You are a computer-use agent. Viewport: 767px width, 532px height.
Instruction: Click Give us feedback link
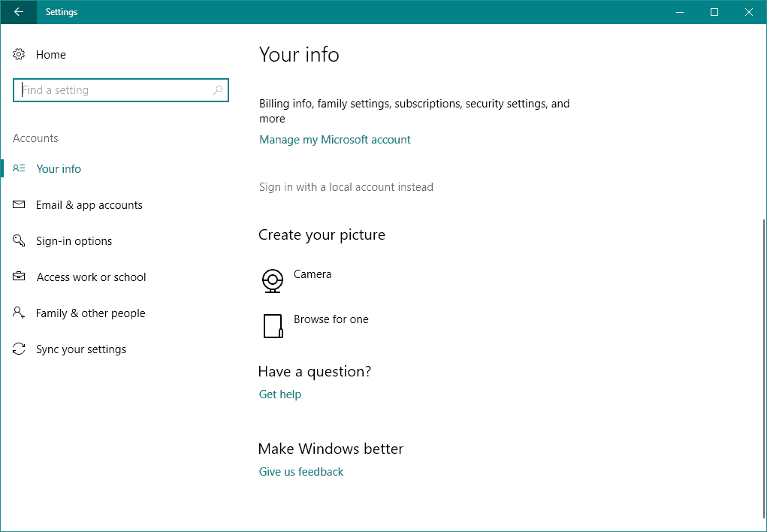[x=301, y=472]
